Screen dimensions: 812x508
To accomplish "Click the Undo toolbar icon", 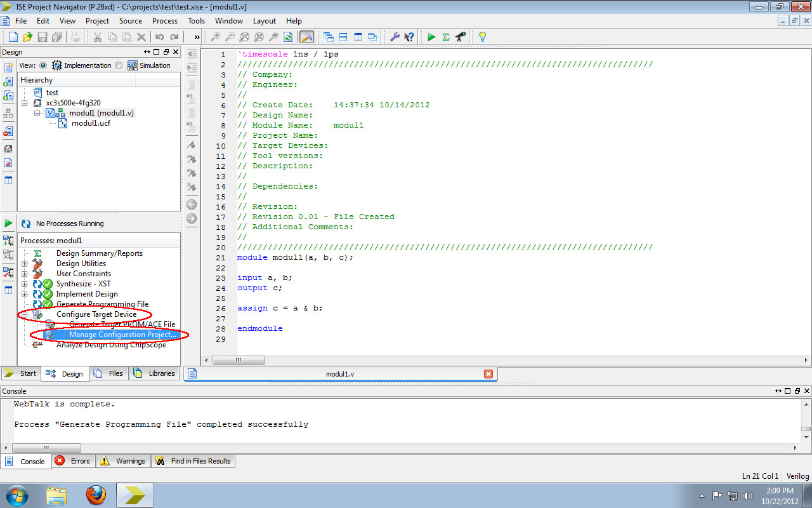I will [159, 37].
